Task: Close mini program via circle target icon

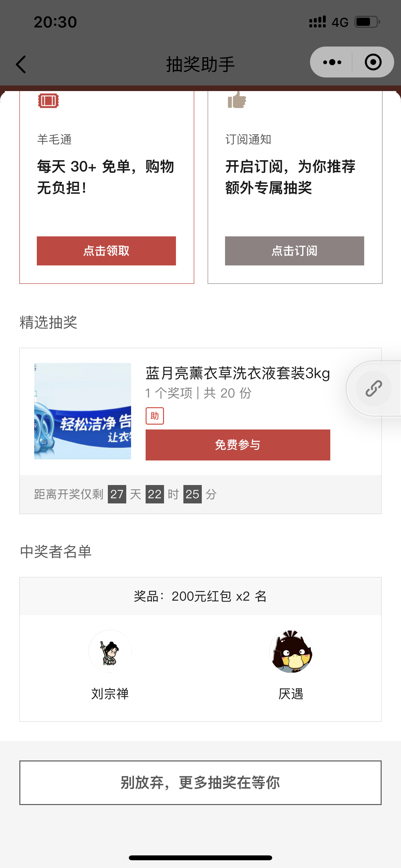Action: pyautogui.click(x=373, y=62)
